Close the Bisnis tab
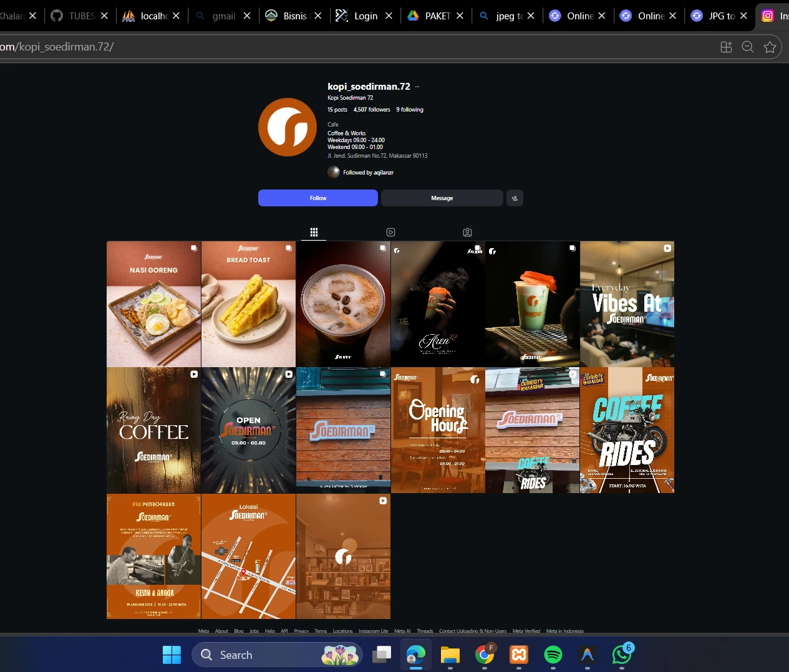This screenshot has height=672, width=789. point(318,16)
